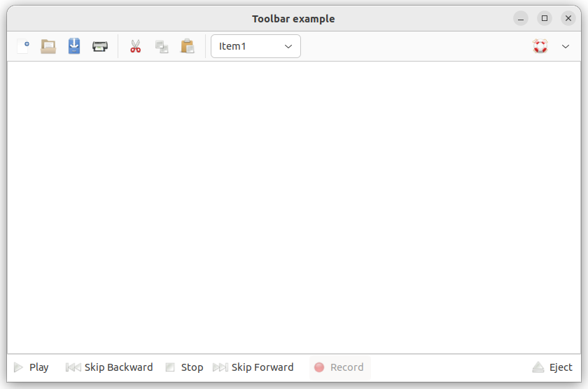This screenshot has height=389, width=588.
Task: Click the empty white content area
Action: click(x=294, y=207)
